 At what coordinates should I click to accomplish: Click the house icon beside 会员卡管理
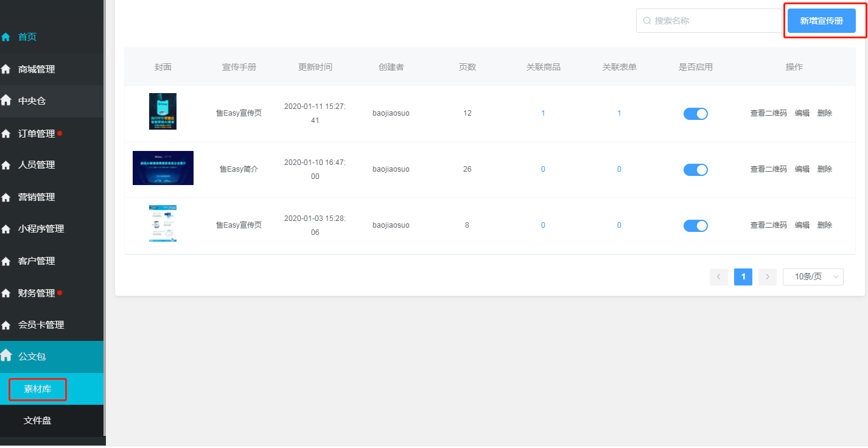[6, 325]
